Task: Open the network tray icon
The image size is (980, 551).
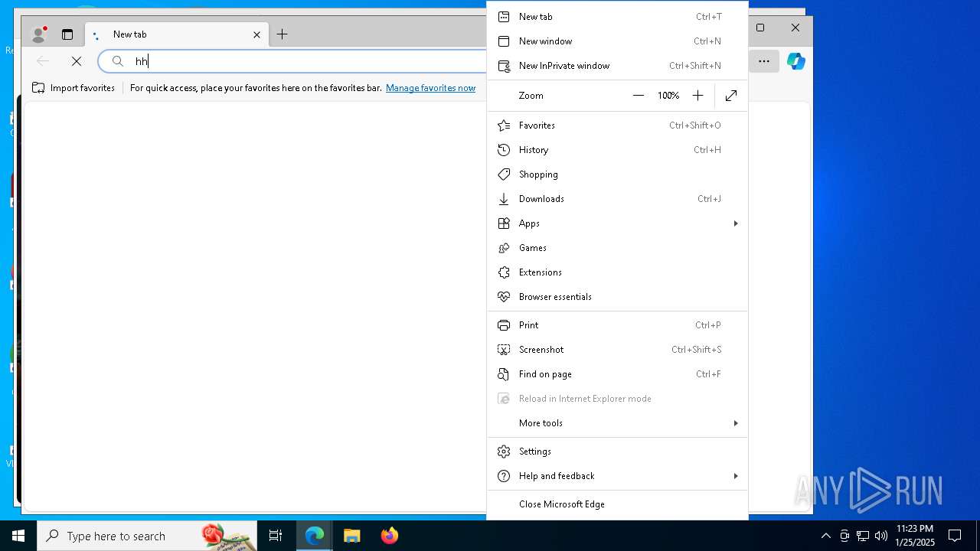Action: coord(863,536)
